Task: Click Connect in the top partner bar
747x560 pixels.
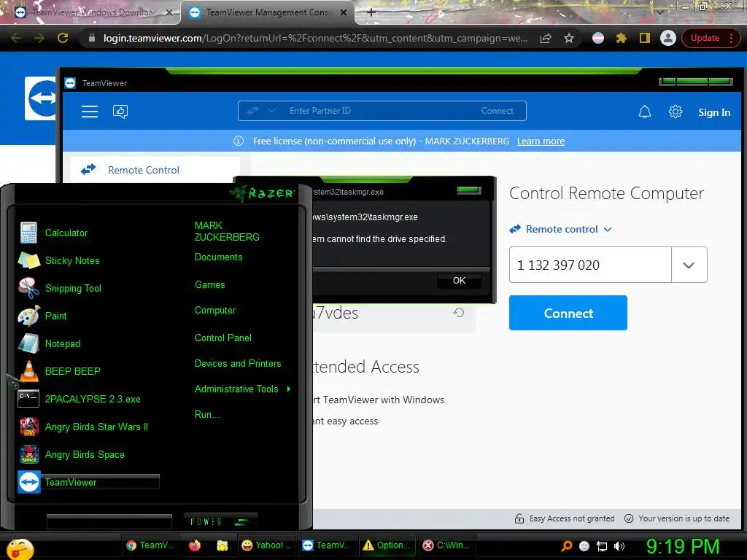Action: coord(497,111)
